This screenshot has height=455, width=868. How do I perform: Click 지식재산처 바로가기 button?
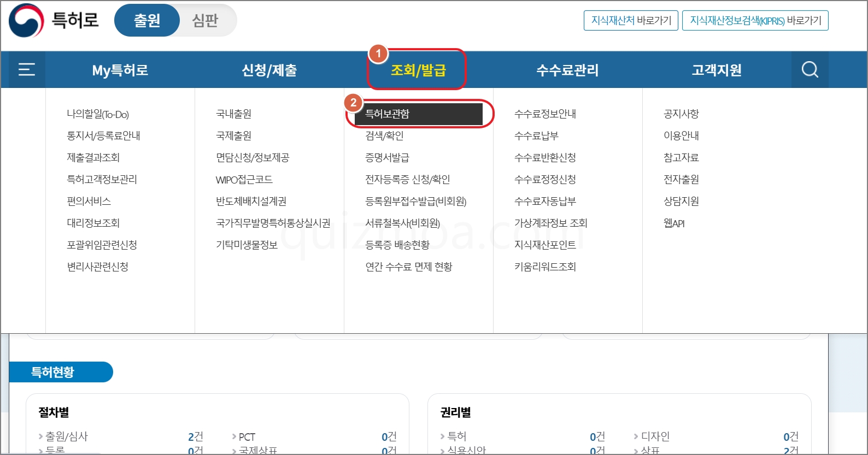click(x=631, y=20)
